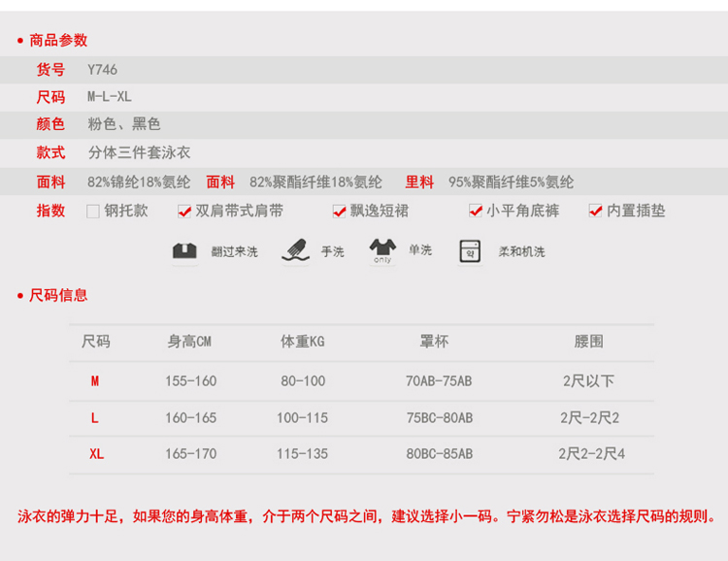Screen dimensions: 728x561
Task: Click the 体重KG column header
Action: (302, 342)
